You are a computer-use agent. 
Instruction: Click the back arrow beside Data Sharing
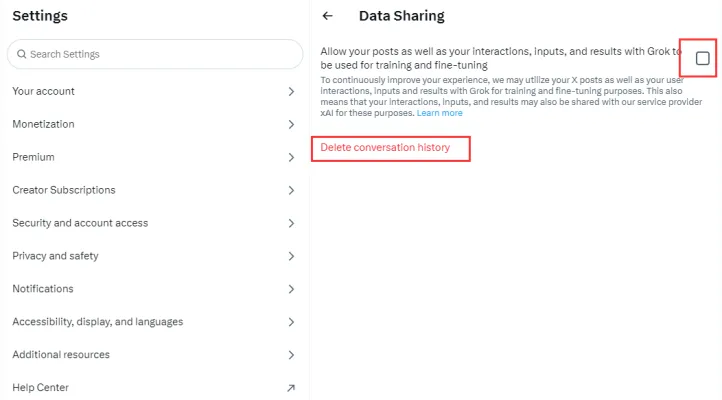point(328,17)
